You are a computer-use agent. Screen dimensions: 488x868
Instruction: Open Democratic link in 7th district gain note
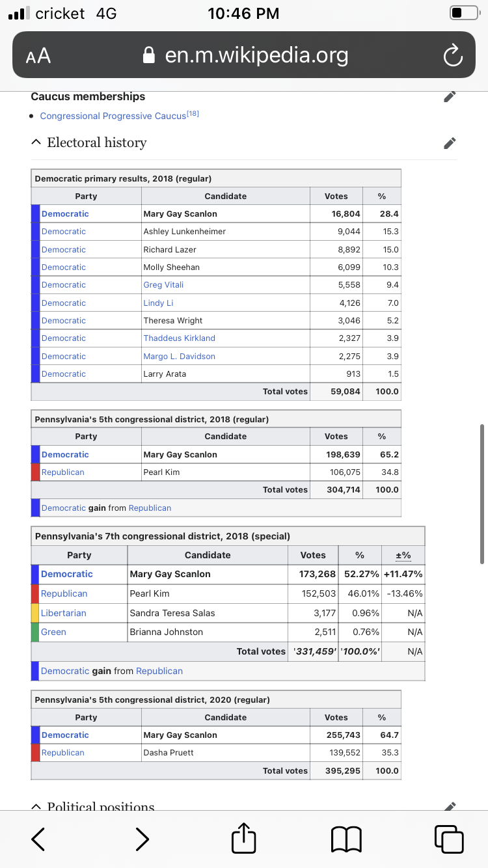[x=65, y=671]
